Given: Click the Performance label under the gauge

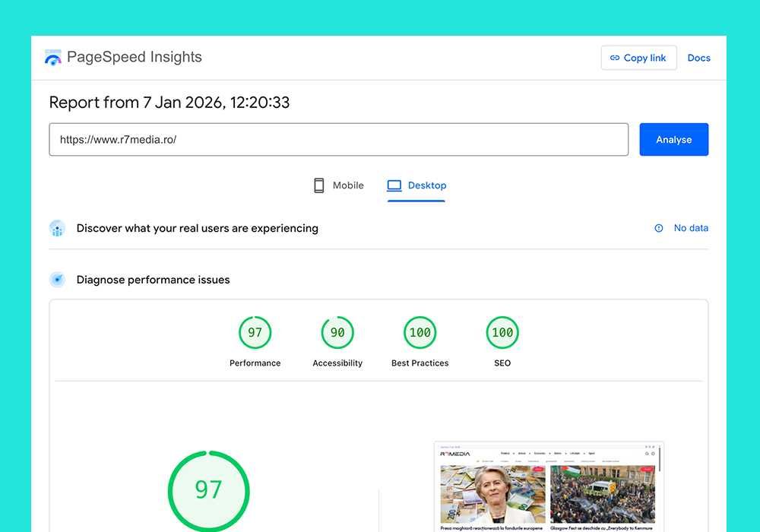Looking at the screenshot, I should pyautogui.click(x=255, y=363).
